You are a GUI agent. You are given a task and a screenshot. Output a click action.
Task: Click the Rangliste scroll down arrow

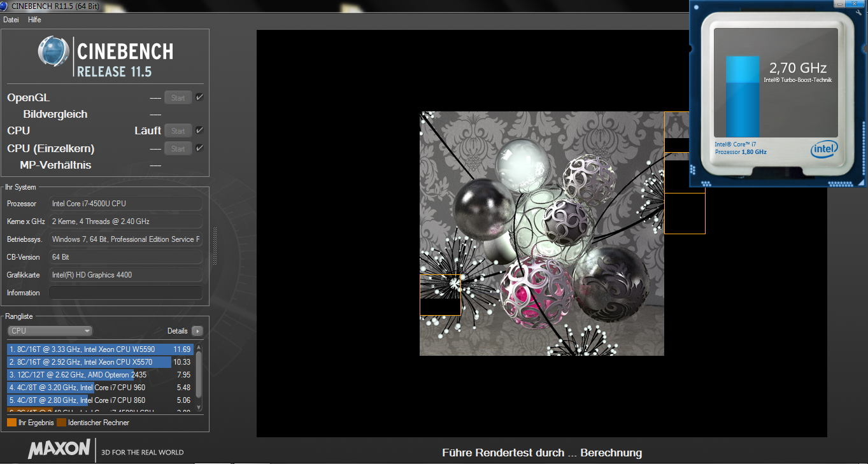click(x=199, y=407)
